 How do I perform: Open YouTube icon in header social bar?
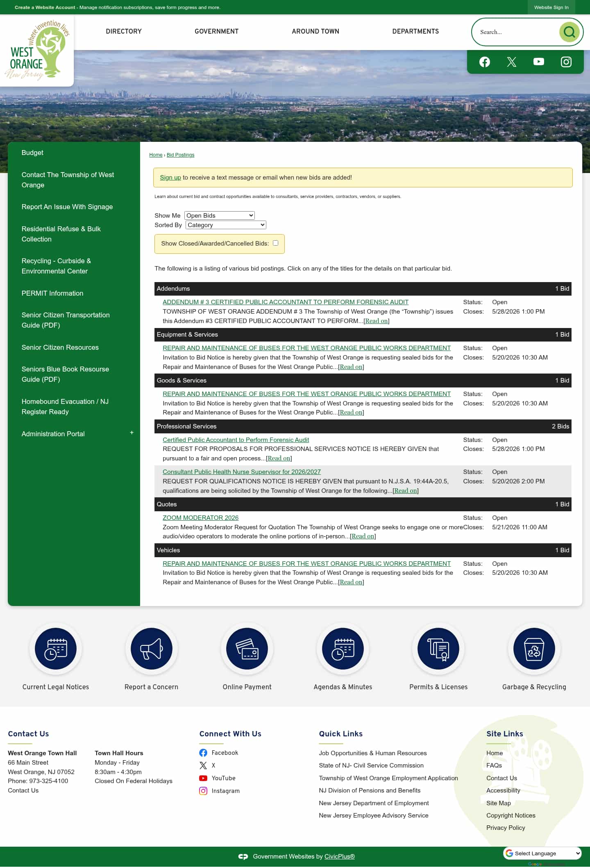click(539, 62)
